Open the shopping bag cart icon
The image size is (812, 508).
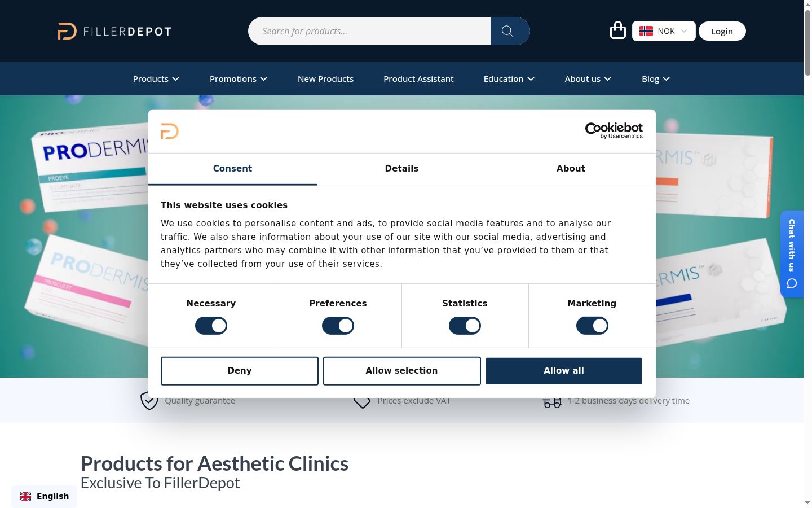tap(618, 30)
